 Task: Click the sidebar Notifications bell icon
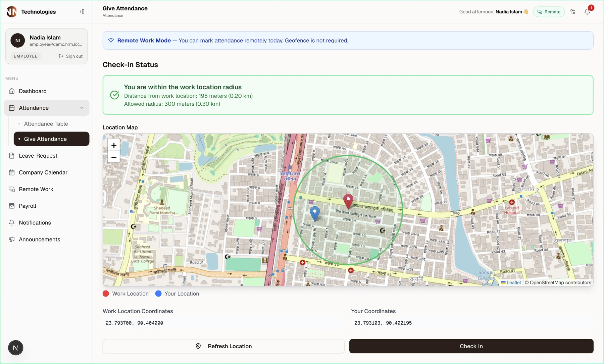click(x=12, y=223)
